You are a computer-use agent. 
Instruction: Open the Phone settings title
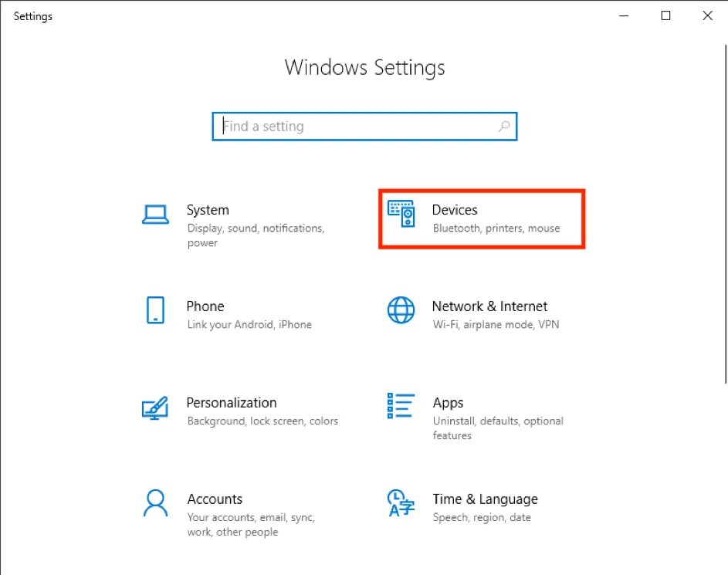pyautogui.click(x=205, y=306)
